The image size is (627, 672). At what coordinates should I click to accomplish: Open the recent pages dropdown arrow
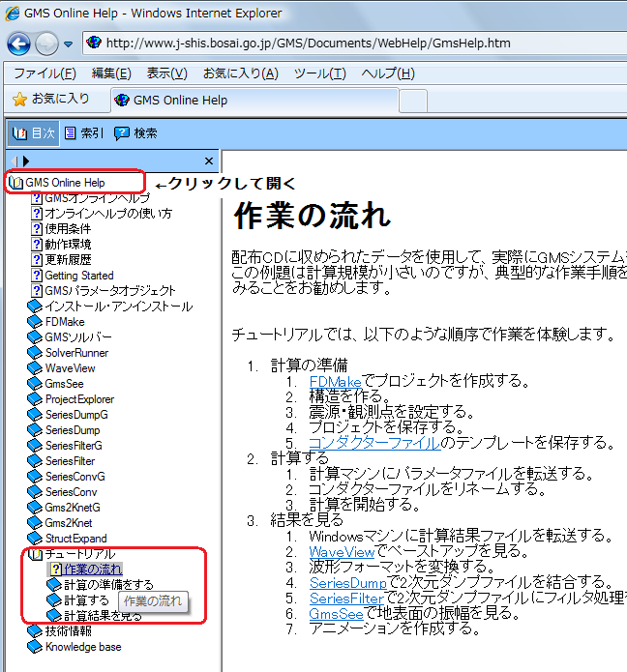pyautogui.click(x=68, y=44)
